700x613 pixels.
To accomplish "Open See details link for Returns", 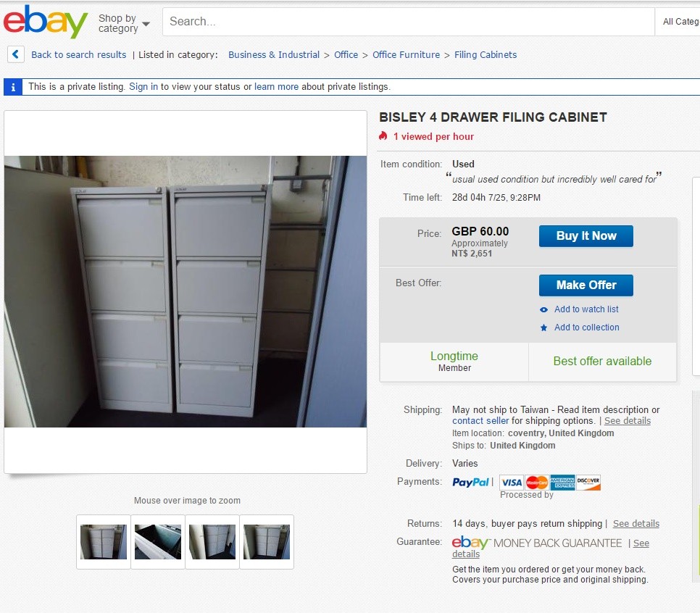I will tap(636, 523).
